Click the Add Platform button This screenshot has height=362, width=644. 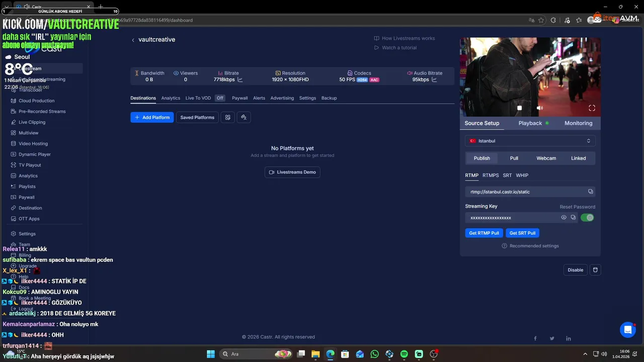(152, 117)
